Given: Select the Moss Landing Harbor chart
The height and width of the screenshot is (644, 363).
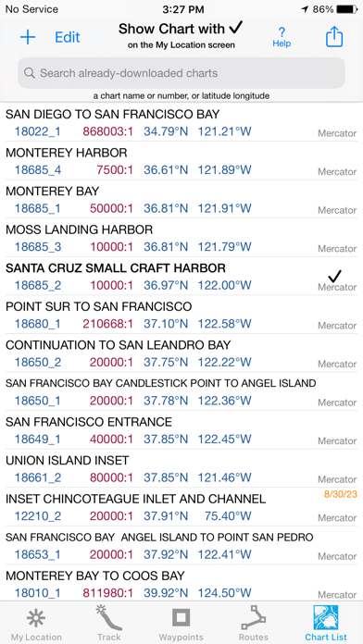Looking at the screenshot, I should 181,238.
